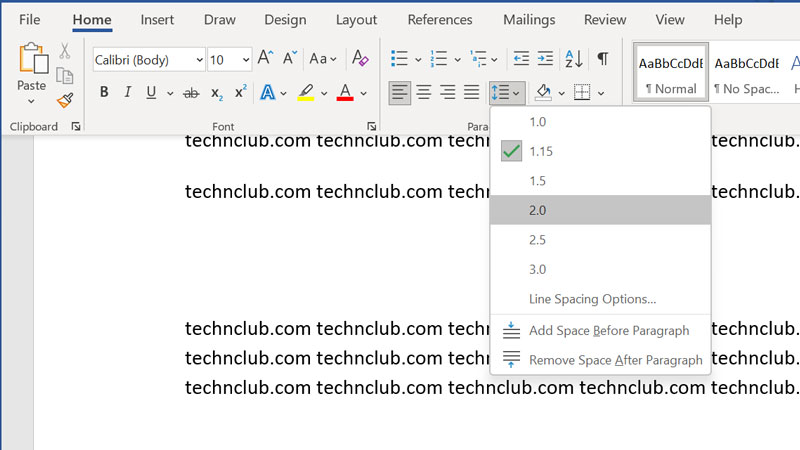Open Text Effects with the glowing A icon
The image size is (800, 450).
(267, 93)
